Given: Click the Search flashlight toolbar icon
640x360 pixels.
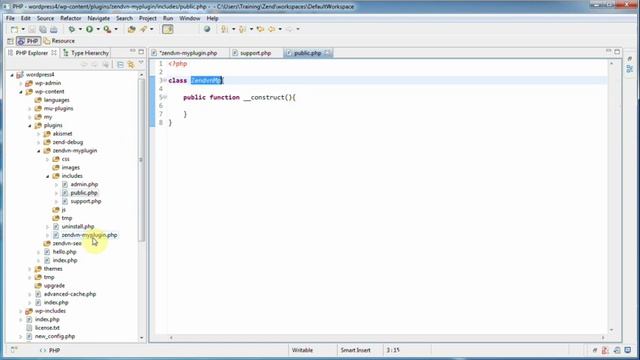Looking at the screenshot, I should (x=144, y=29).
